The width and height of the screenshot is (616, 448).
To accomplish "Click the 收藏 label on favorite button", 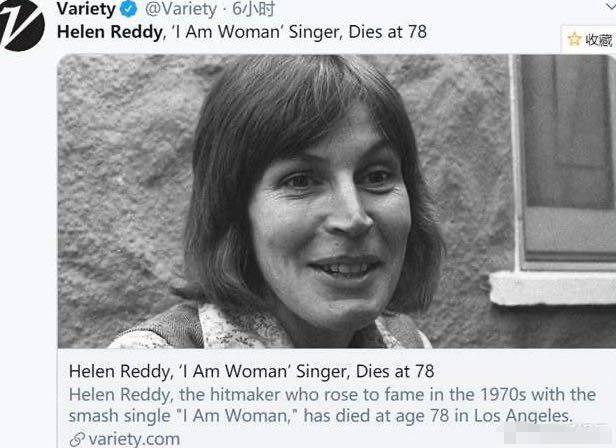I will pos(599,40).
